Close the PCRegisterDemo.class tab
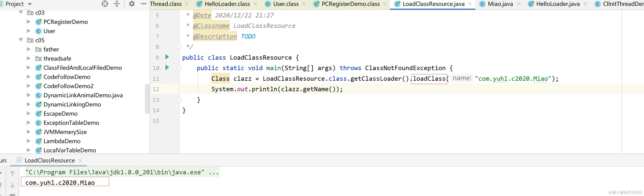The image size is (644, 196). point(385,4)
